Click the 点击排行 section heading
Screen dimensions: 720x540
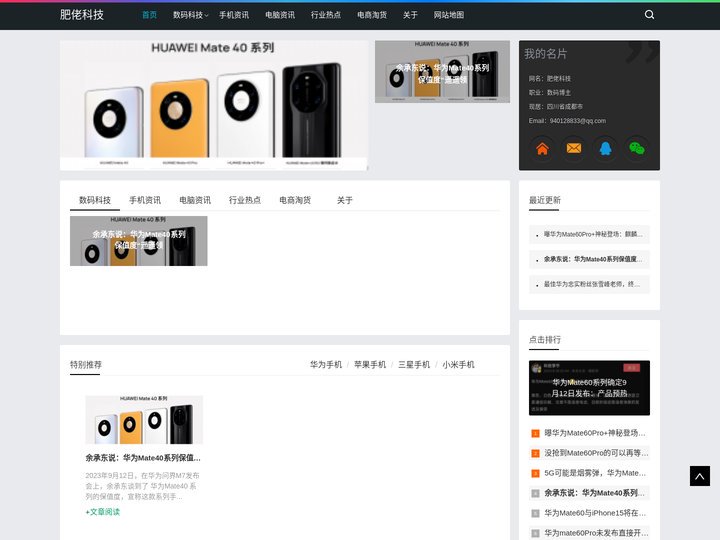(x=545, y=340)
